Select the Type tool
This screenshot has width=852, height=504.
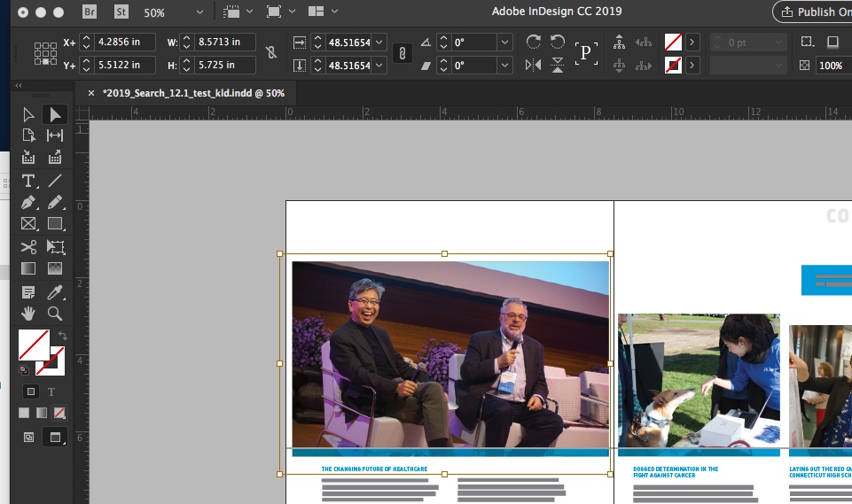pyautogui.click(x=28, y=181)
